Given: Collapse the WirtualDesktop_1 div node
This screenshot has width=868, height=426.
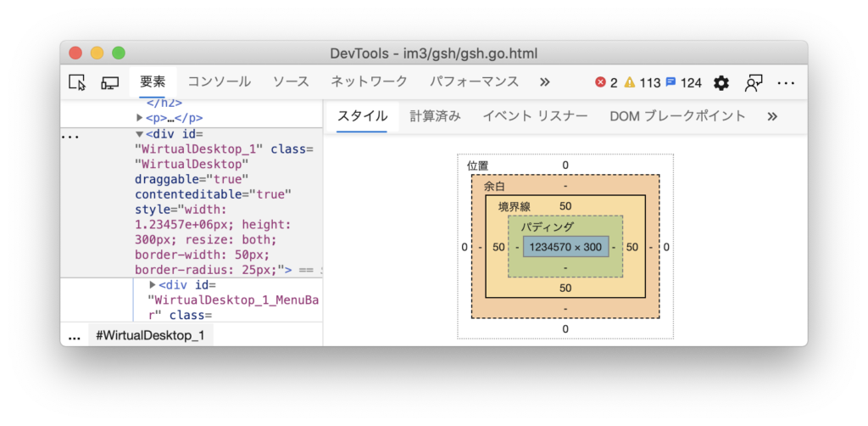Looking at the screenshot, I should tap(140, 134).
